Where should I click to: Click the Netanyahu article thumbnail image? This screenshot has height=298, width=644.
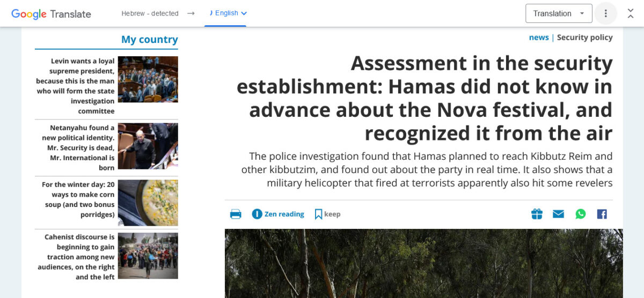click(x=148, y=146)
